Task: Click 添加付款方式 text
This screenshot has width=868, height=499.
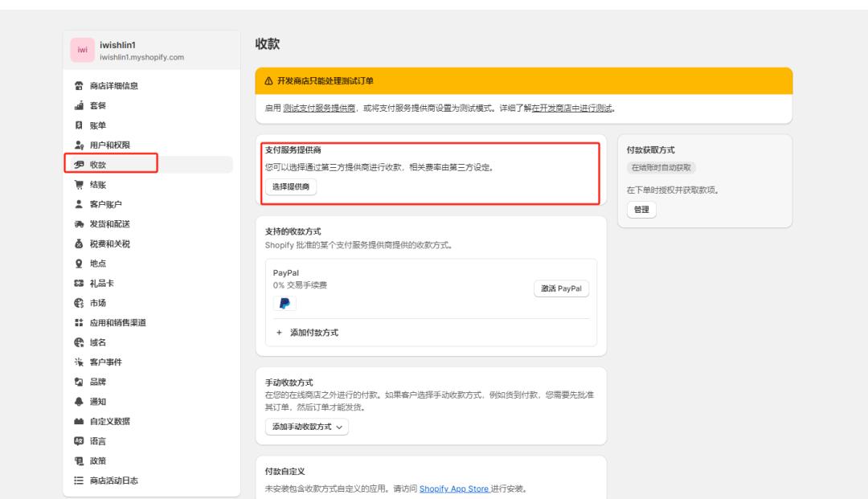Action: click(314, 333)
